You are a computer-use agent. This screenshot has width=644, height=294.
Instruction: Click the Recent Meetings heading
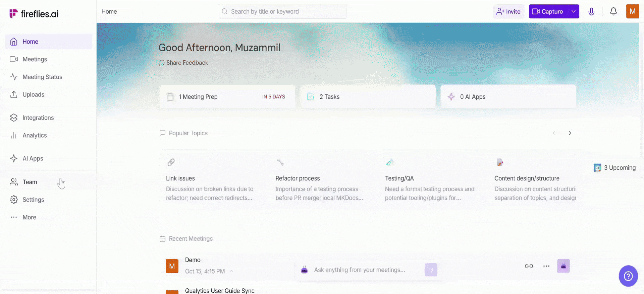191,239
